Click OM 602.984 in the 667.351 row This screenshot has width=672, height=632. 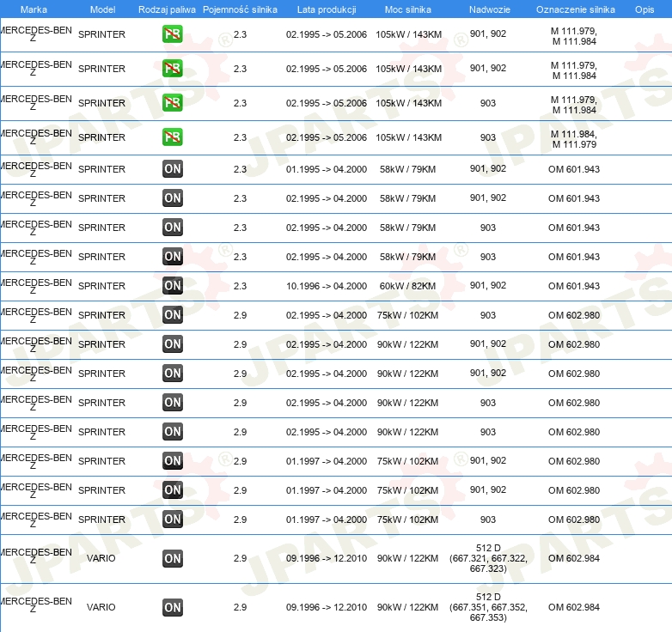[x=574, y=607]
